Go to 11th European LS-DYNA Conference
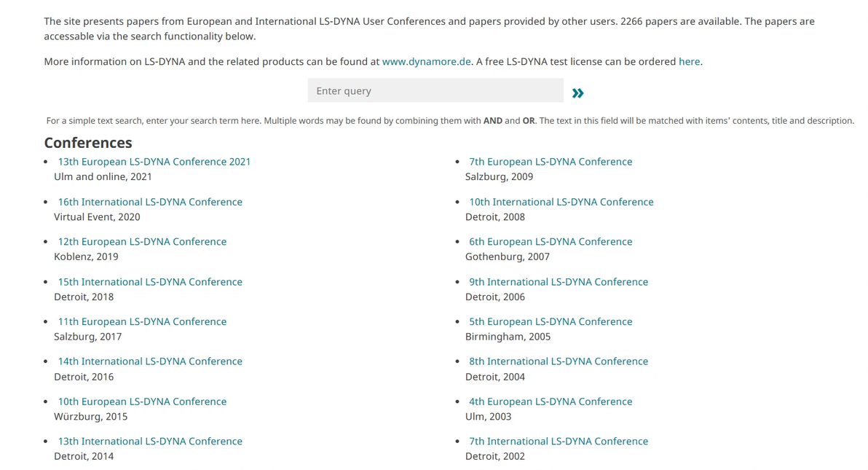868x470 pixels. tap(142, 321)
